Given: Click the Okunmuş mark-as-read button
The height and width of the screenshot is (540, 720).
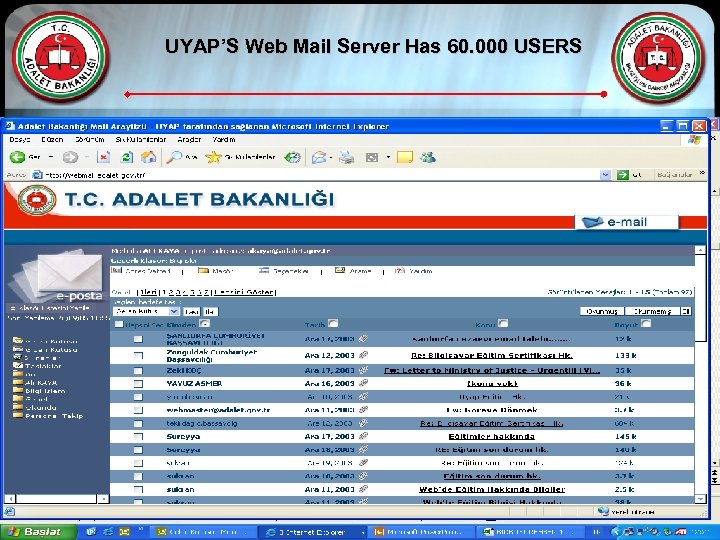Looking at the screenshot, I should [602, 311].
